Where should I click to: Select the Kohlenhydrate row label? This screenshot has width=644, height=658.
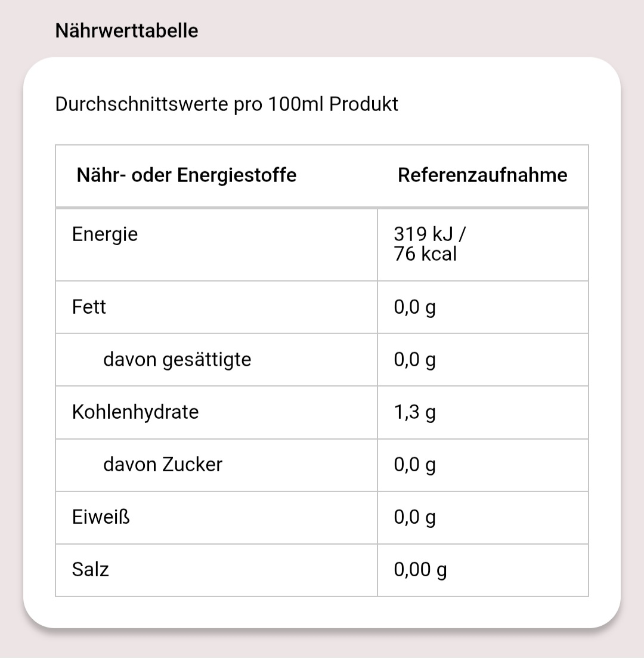click(x=135, y=412)
